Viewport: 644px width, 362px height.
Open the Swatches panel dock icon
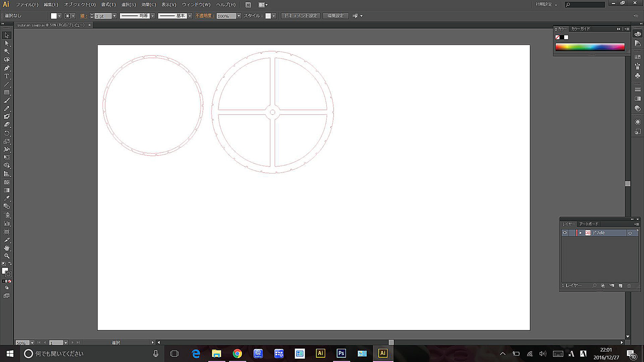pos(638,57)
